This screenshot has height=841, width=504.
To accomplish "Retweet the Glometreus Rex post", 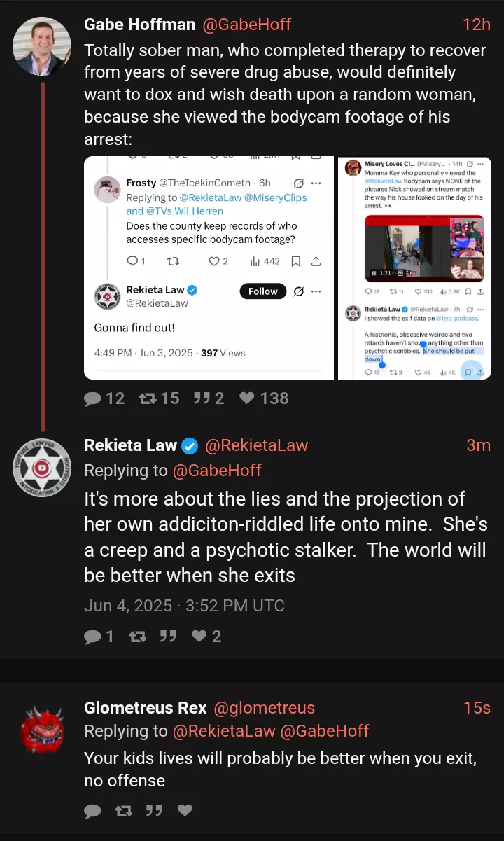I will pyautogui.click(x=123, y=810).
